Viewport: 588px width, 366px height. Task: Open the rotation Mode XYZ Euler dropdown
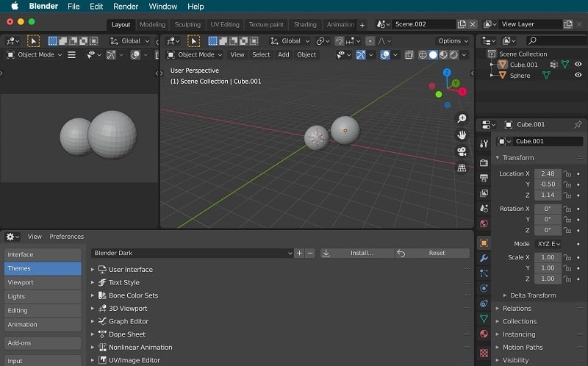548,244
